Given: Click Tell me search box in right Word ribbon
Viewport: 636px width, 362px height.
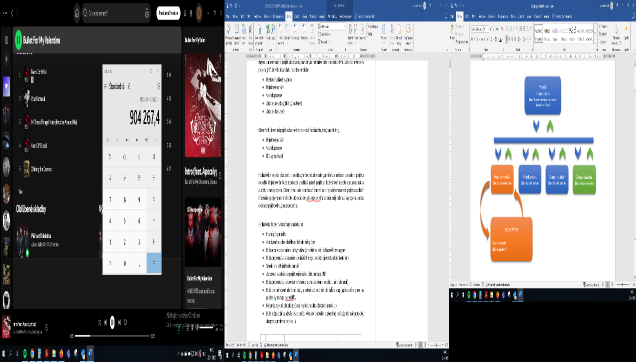Looking at the screenshot, I should pyautogui.click(x=563, y=16).
